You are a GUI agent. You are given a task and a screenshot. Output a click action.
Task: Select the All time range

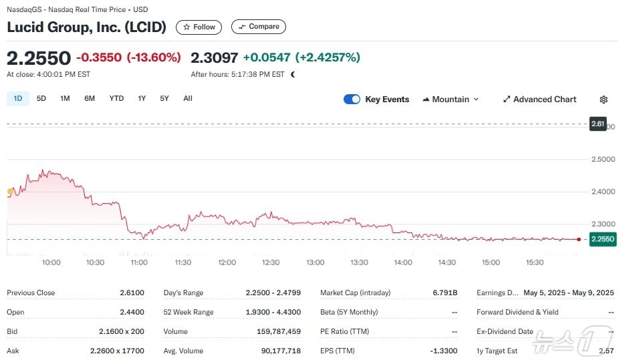click(188, 99)
